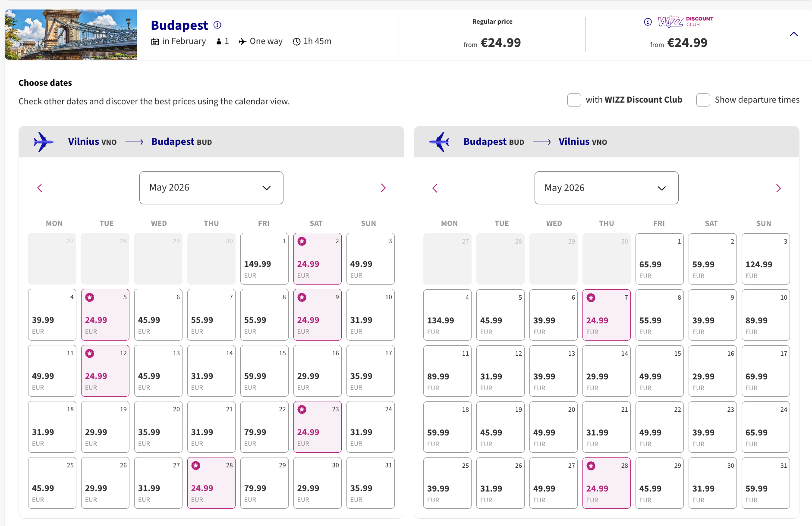The height and width of the screenshot is (526, 812).
Task: Go to previous month in Vilnius–Budapest calendar
Action: pyautogui.click(x=40, y=188)
